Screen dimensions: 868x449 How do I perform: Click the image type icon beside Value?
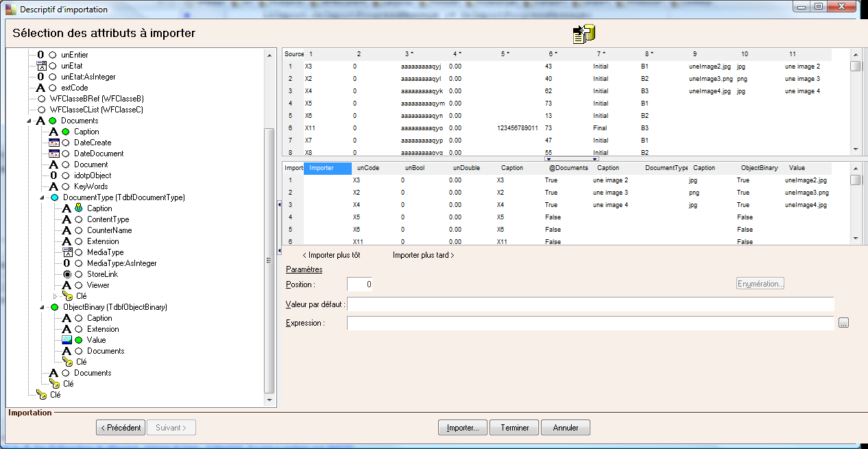coord(67,340)
